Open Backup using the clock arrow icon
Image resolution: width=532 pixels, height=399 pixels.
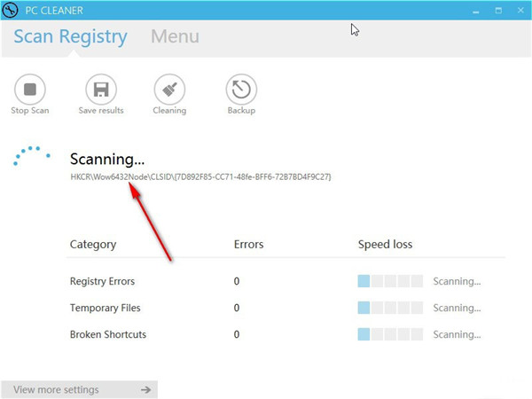(x=240, y=90)
